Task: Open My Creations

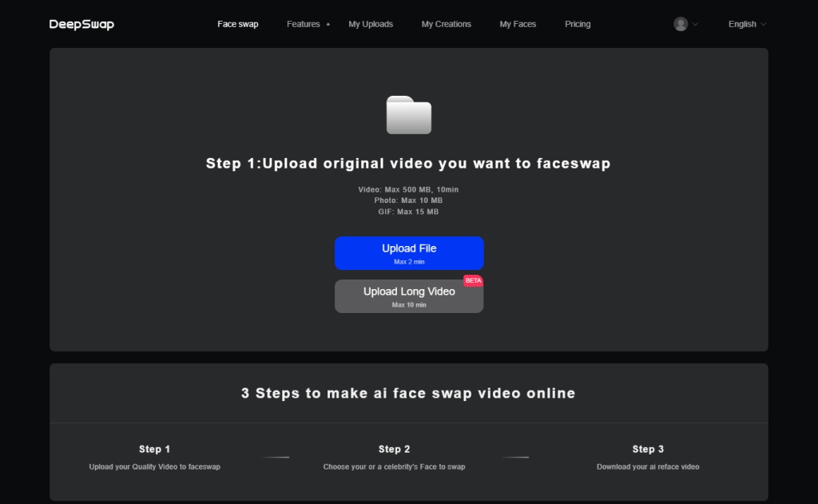Action: click(446, 24)
